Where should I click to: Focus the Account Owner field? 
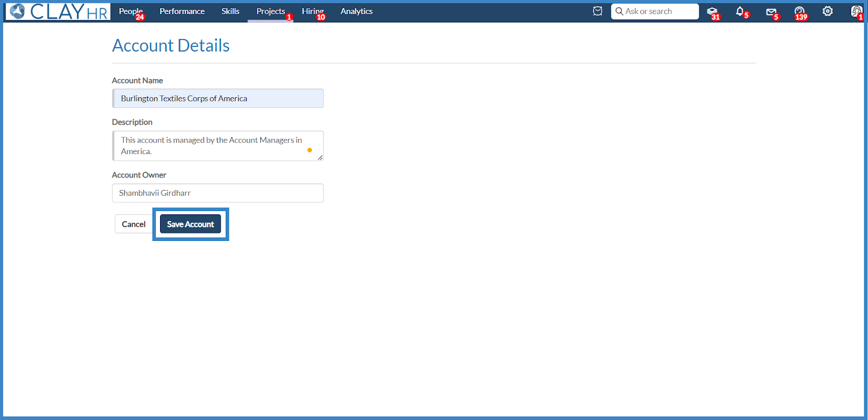coord(218,193)
